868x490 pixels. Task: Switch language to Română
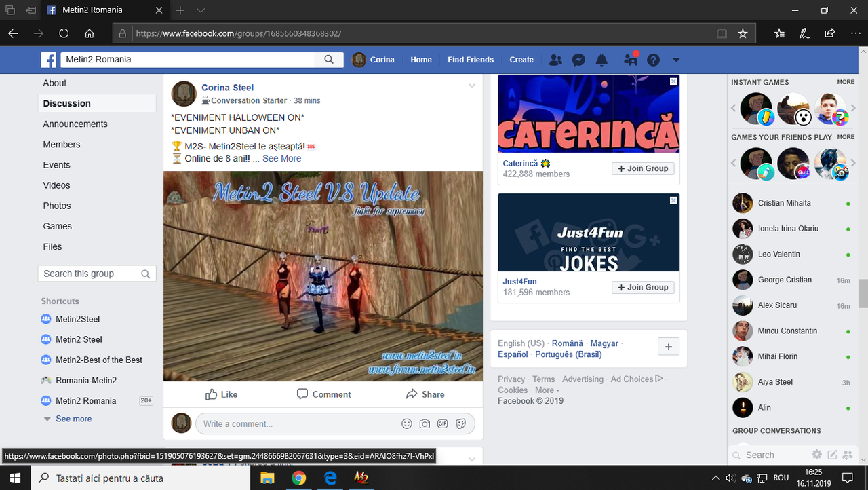point(568,343)
